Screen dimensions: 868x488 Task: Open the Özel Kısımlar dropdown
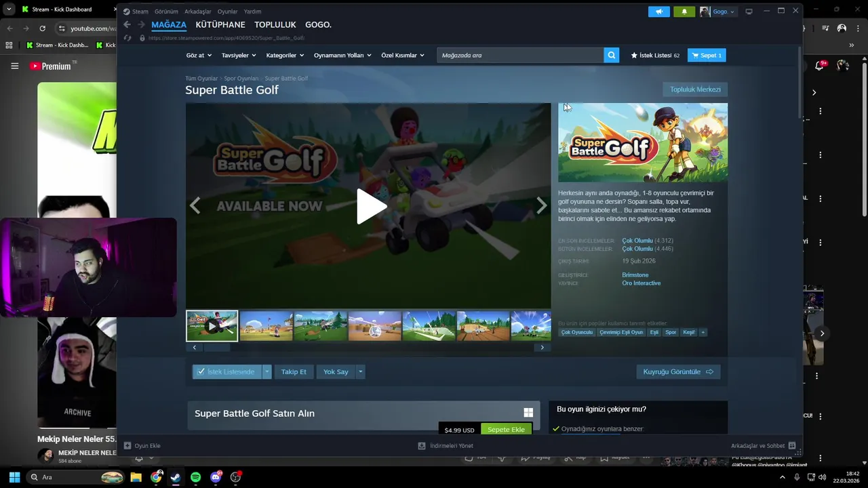pos(403,55)
